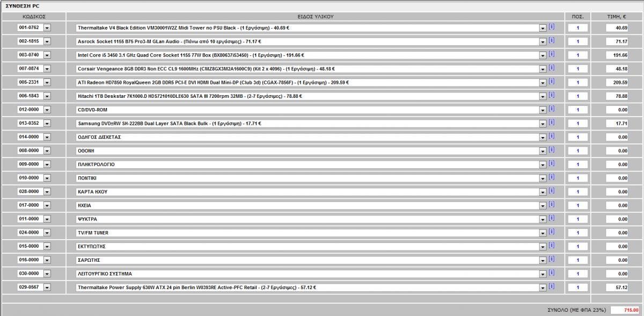Open info icon for Thermaltake Power Supply row

(x=551, y=286)
